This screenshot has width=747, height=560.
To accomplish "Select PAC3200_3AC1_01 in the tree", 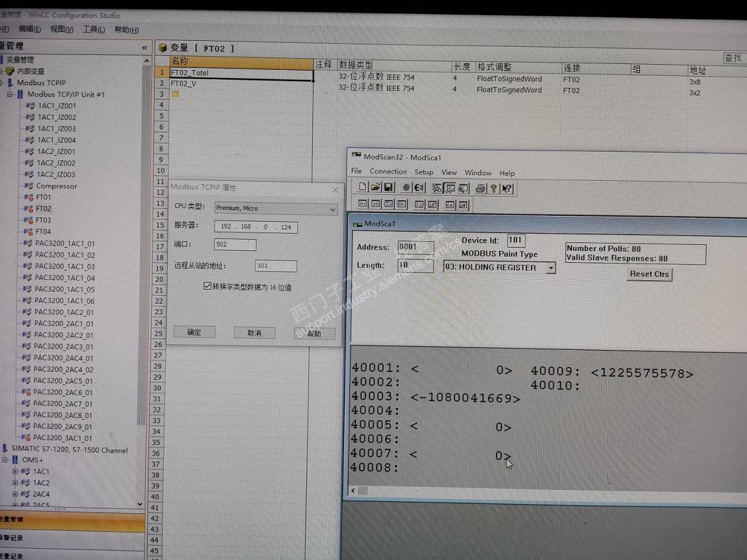I will click(x=62, y=437).
